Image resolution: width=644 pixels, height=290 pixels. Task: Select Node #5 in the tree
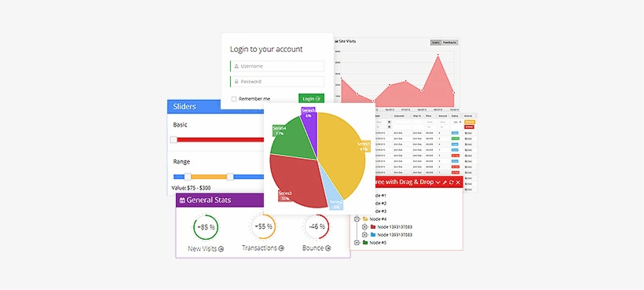378,243
